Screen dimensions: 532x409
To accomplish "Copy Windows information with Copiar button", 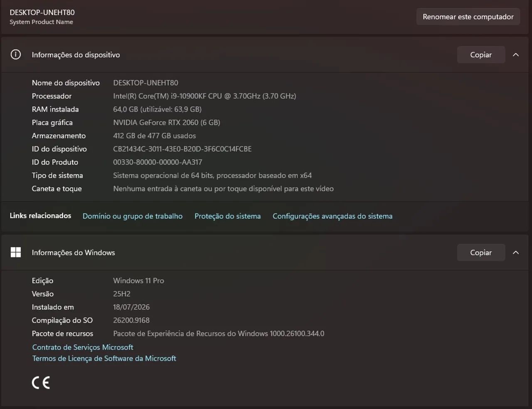I will (x=481, y=252).
